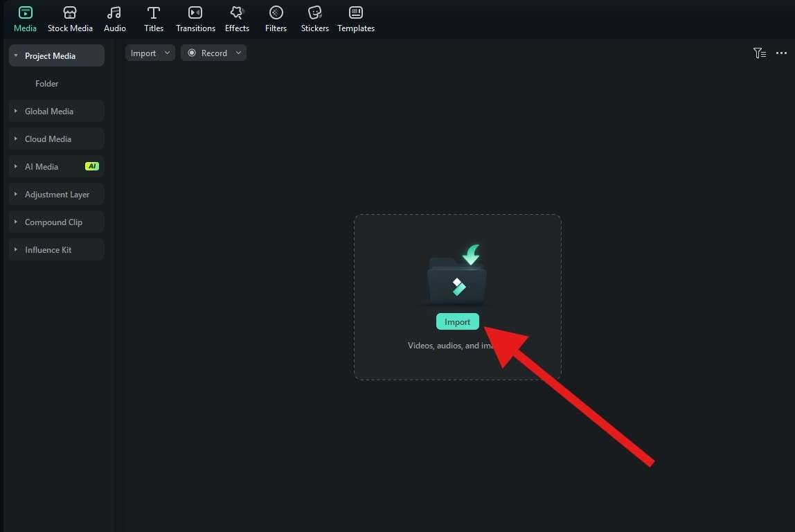The width and height of the screenshot is (795, 532).
Task: Click the filter and sort icon
Action: [x=759, y=53]
